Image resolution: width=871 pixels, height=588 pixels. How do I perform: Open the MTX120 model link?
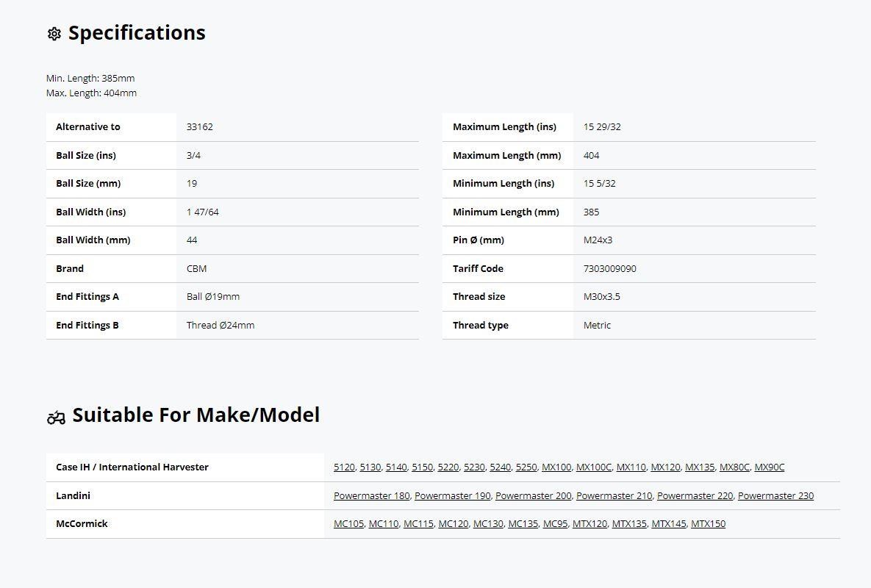pos(590,523)
